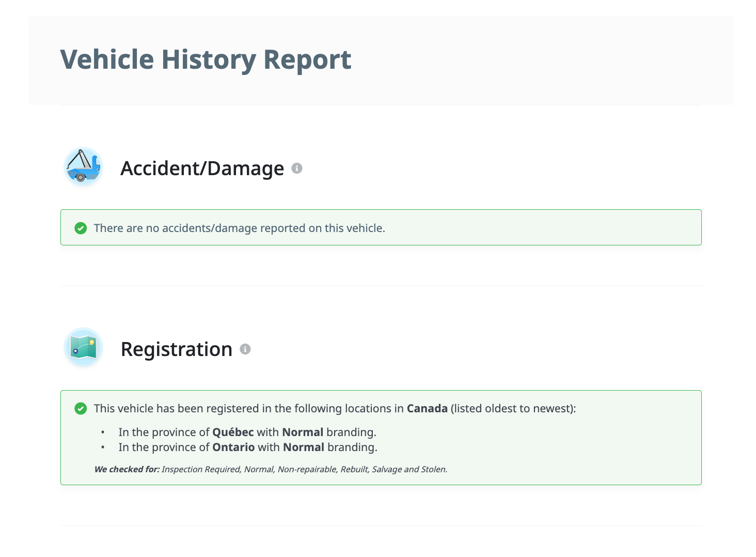Click the tow truck Accident/Damage icon

(x=83, y=167)
